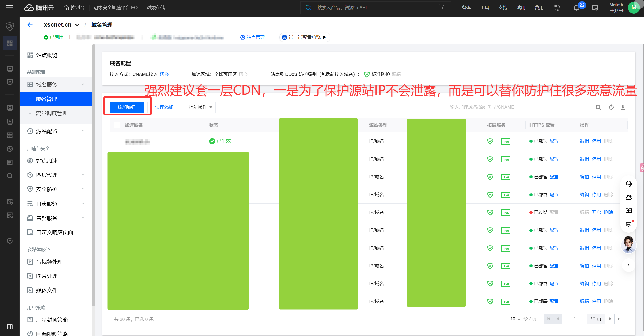Image resolution: width=644 pixels, height=336 pixels.
Task: Click the language switch icon
Action: (x=557, y=8)
